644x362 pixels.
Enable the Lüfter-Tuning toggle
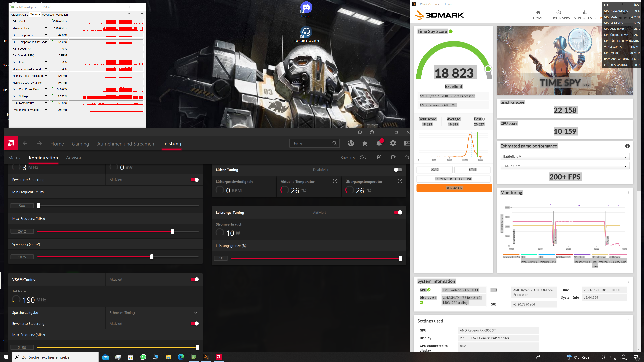[398, 170]
